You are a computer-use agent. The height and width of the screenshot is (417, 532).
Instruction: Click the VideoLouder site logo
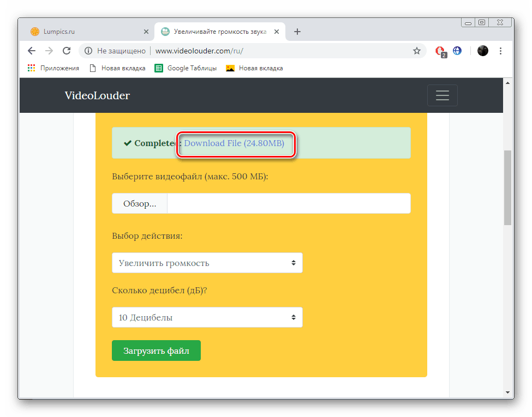coord(97,95)
